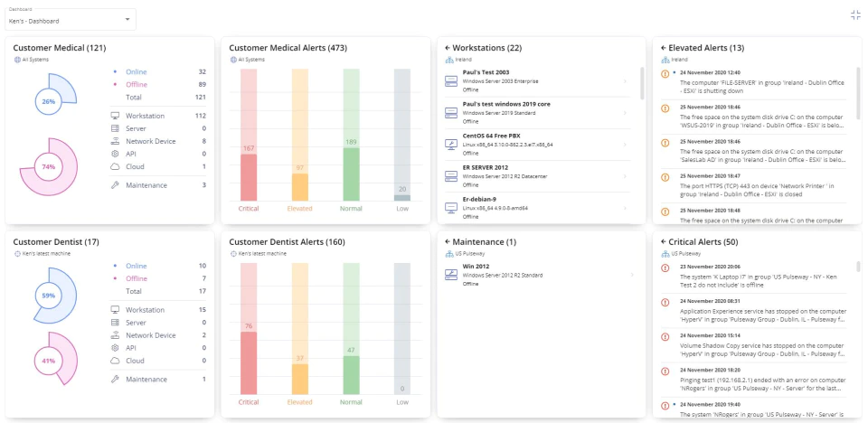Expand chevron on Win 2012 row

[x=631, y=275]
